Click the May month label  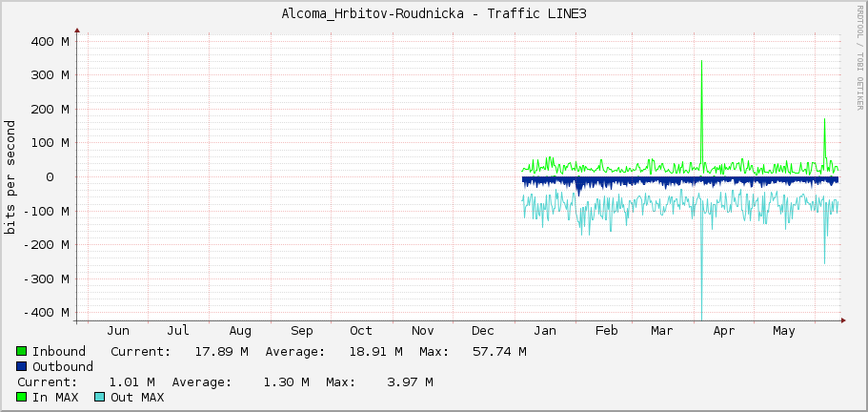coord(784,331)
